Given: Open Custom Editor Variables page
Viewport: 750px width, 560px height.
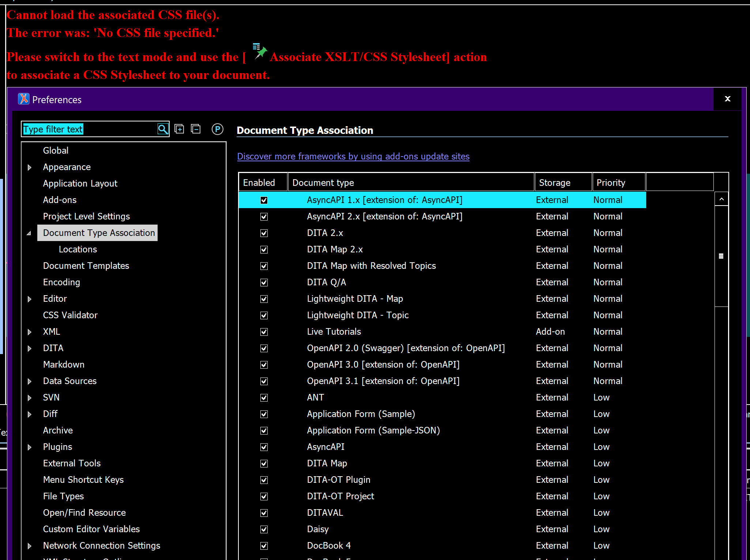Looking at the screenshot, I should tap(91, 529).
